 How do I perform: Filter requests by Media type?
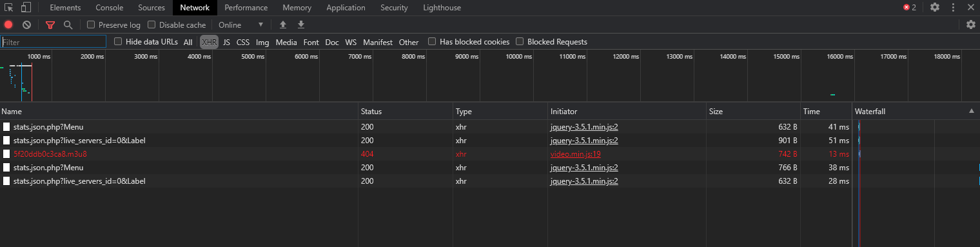tap(286, 42)
